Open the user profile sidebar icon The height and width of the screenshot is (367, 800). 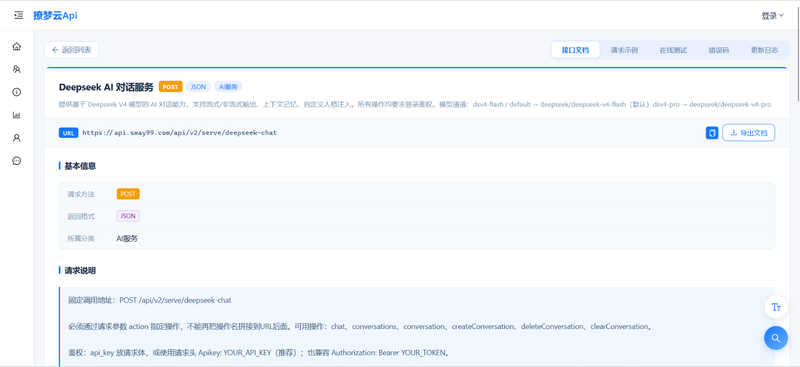17,138
